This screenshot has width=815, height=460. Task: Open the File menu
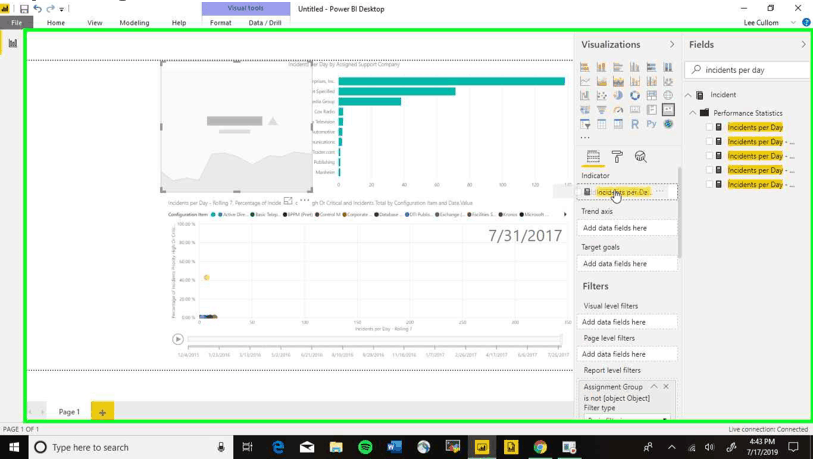coord(17,23)
